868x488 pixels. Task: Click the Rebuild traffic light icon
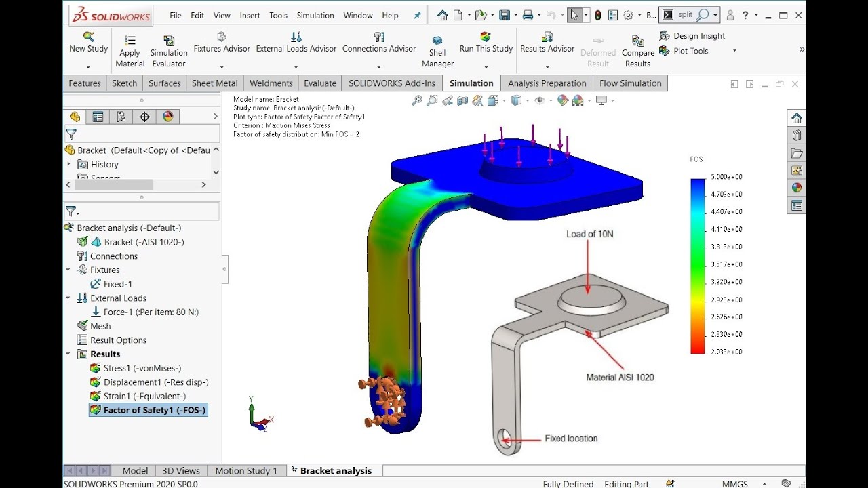(x=597, y=15)
